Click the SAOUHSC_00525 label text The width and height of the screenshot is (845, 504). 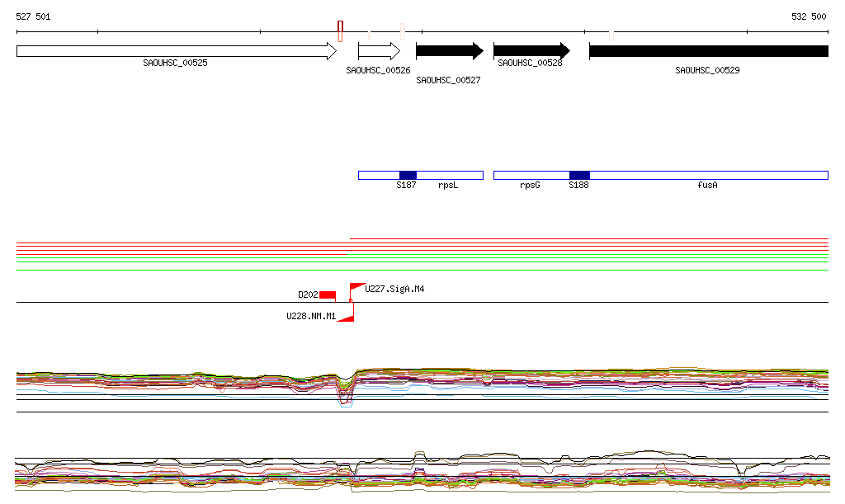coord(175,63)
